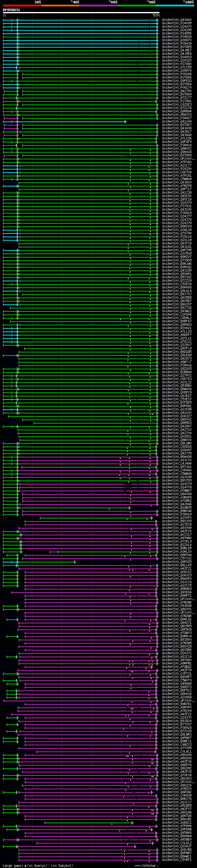
Task: Select the UniRef100_Q14ST8 label
Action: (177, 487)
